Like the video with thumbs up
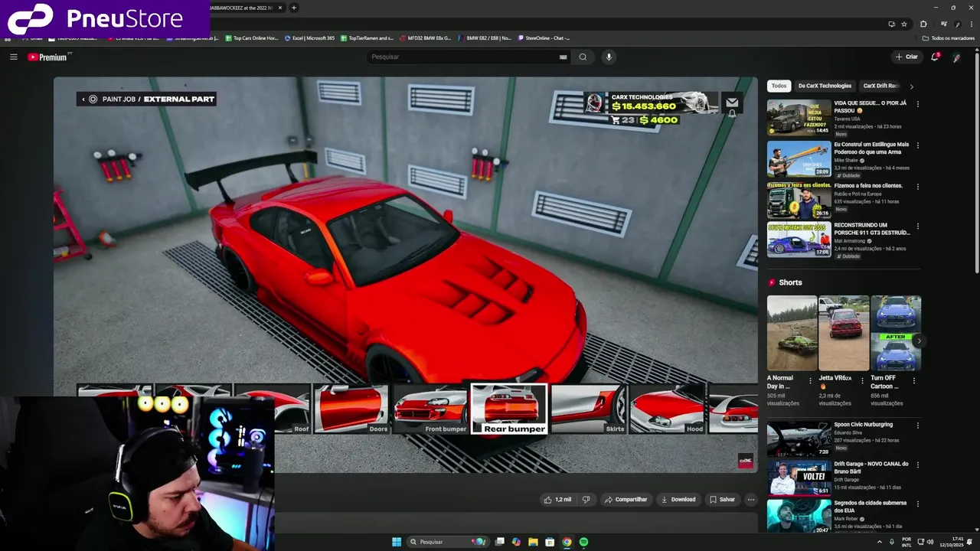 point(557,500)
